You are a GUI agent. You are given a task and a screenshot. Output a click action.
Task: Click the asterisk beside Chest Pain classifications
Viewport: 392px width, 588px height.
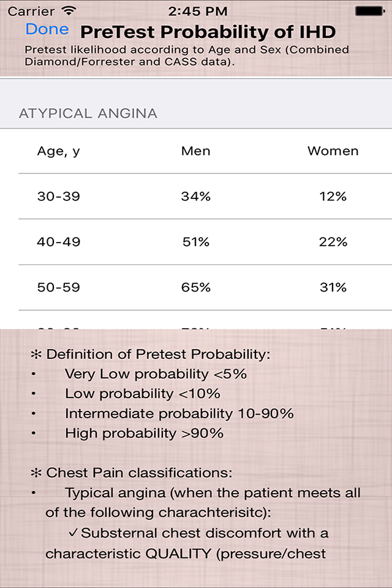[37, 473]
